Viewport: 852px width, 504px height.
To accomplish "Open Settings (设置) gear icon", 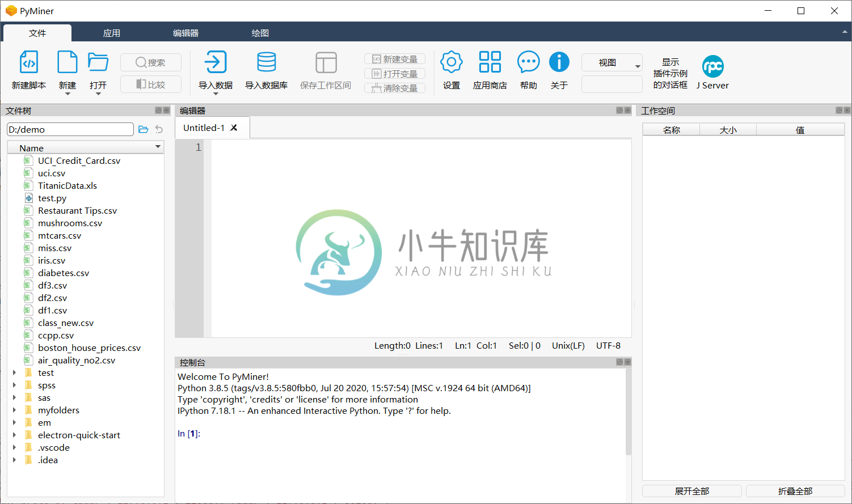I will [x=452, y=62].
